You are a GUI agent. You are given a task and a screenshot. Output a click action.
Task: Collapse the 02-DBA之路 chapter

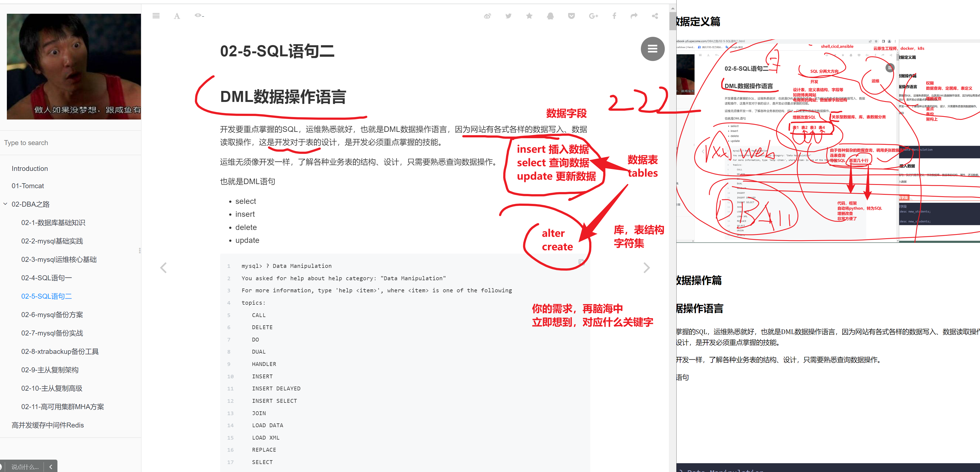[5, 204]
